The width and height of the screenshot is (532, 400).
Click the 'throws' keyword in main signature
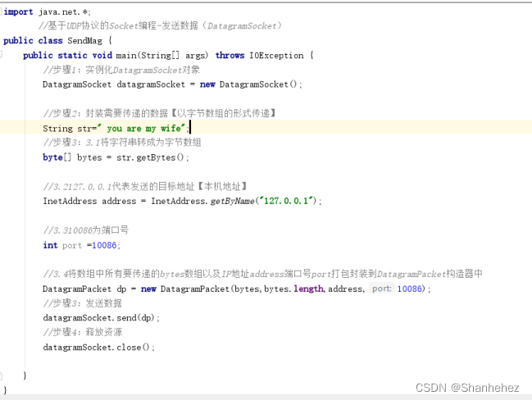230,55
